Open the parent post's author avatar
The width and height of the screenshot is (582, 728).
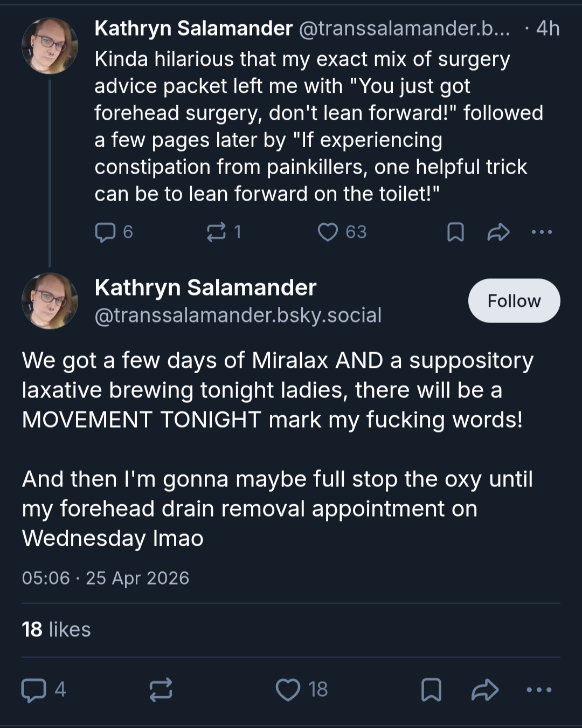click(50, 46)
